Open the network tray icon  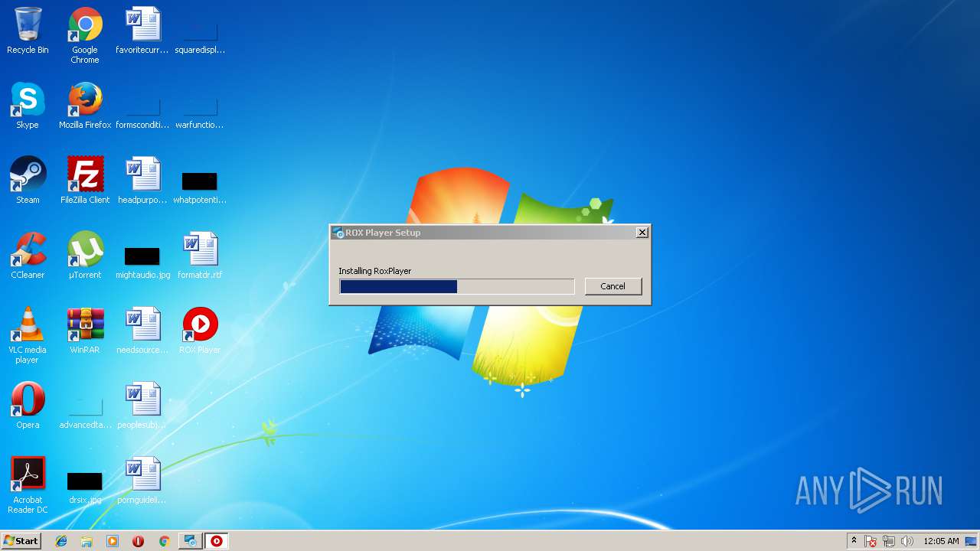click(x=889, y=541)
